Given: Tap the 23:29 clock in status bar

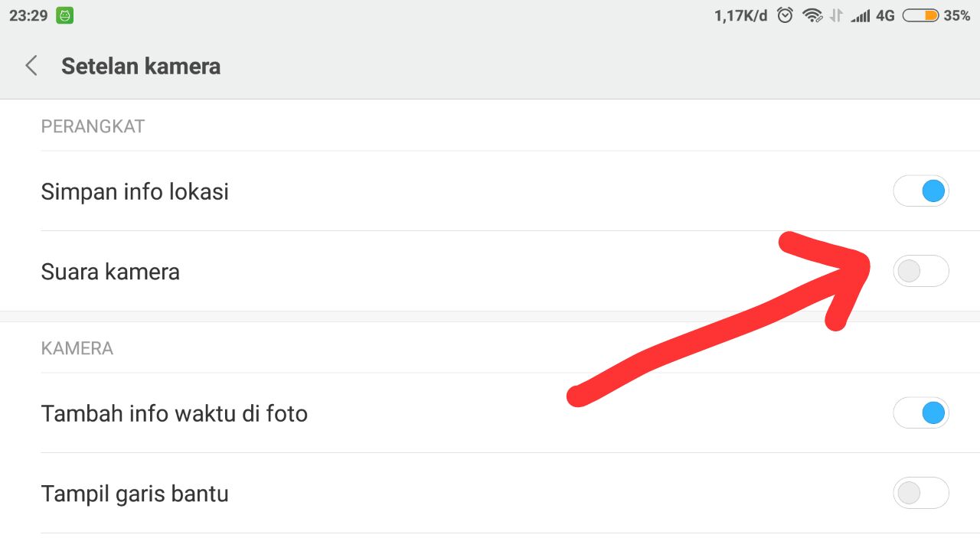Looking at the screenshot, I should tap(28, 15).
